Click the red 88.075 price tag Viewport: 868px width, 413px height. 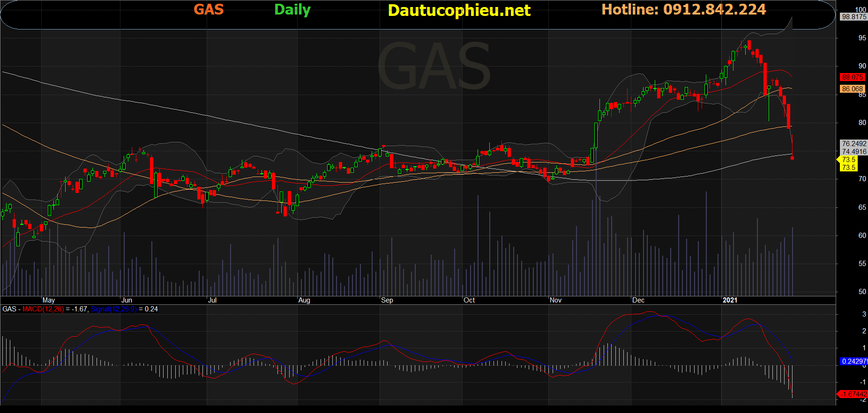click(852, 77)
